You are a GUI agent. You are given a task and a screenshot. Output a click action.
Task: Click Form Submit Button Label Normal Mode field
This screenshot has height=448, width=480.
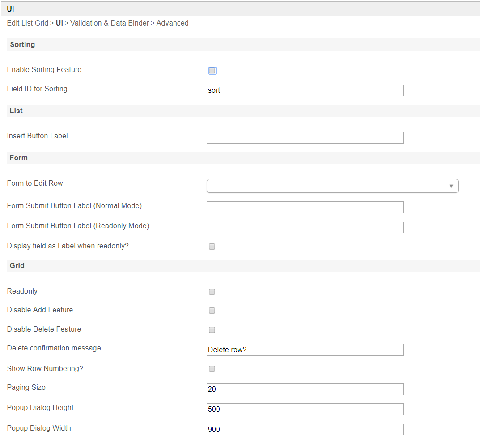coord(305,207)
